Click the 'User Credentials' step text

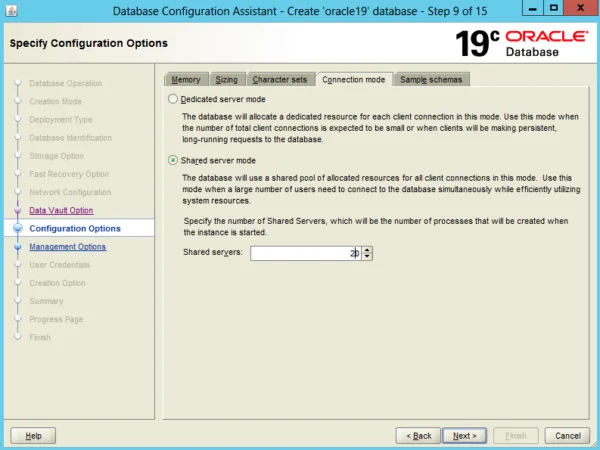point(60,265)
